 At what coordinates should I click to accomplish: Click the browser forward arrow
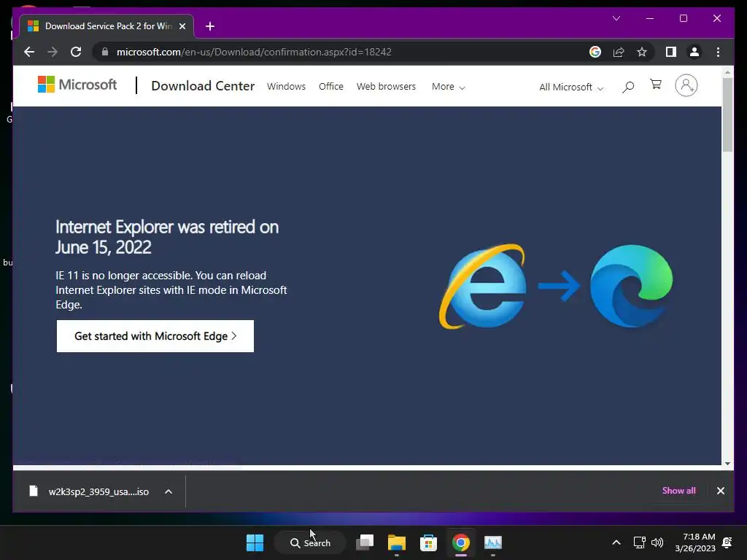(x=53, y=52)
